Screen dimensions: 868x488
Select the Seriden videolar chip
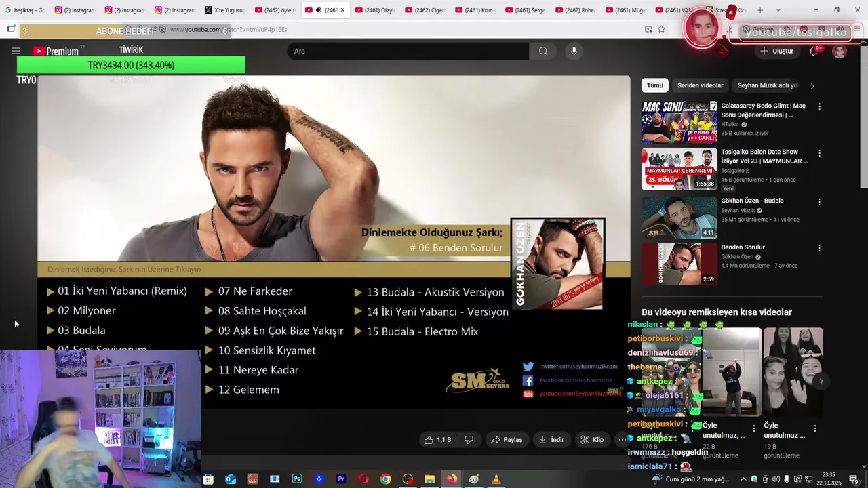pos(700,85)
